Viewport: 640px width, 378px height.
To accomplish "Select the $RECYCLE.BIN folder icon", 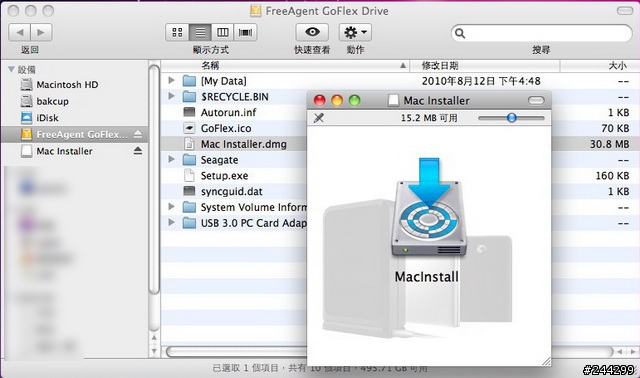I will [189, 97].
